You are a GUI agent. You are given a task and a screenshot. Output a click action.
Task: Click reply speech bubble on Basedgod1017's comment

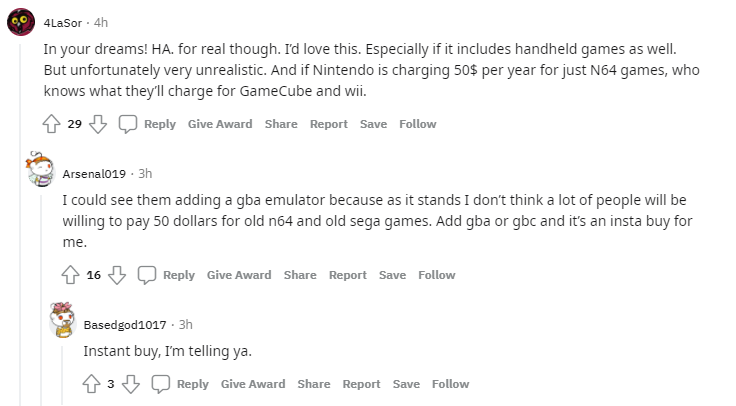161,384
